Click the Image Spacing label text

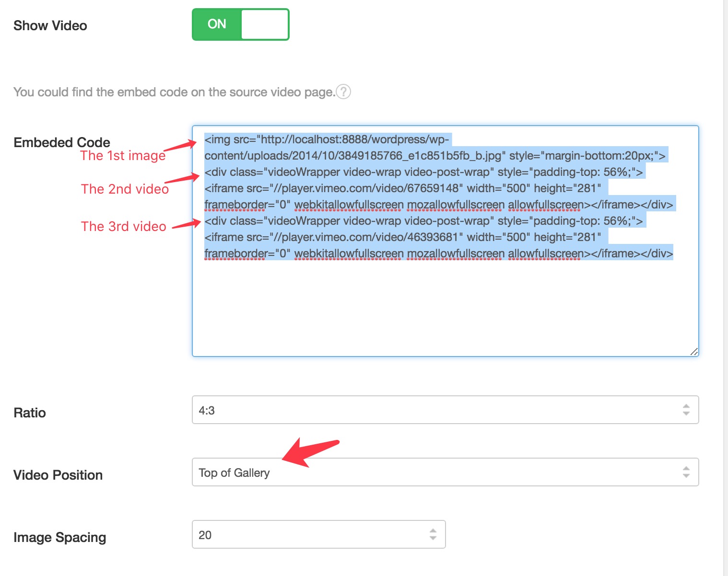59,537
